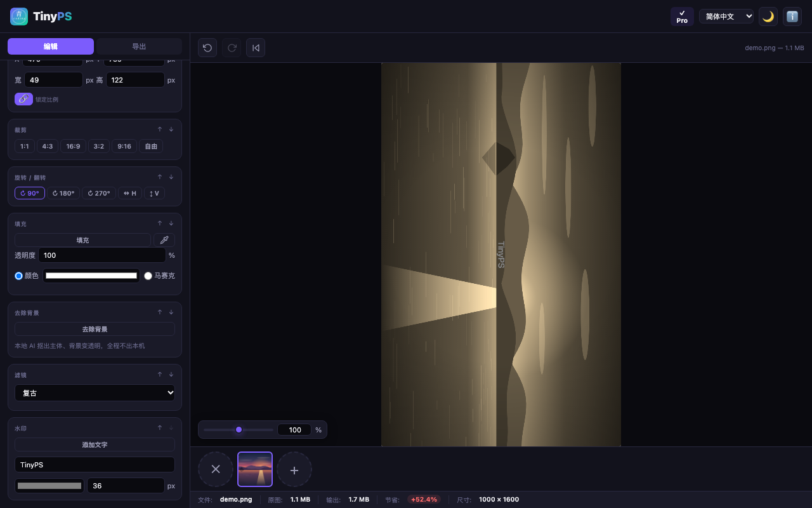Image resolution: width=812 pixels, height=508 pixels.
Task: Toggle the Pro badge
Action: tap(682, 17)
